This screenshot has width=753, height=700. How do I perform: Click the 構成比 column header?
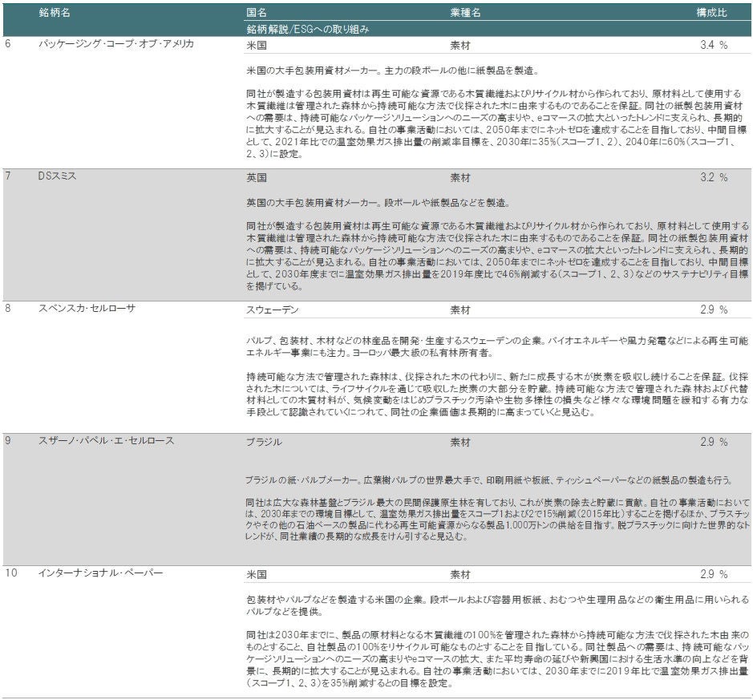point(711,14)
